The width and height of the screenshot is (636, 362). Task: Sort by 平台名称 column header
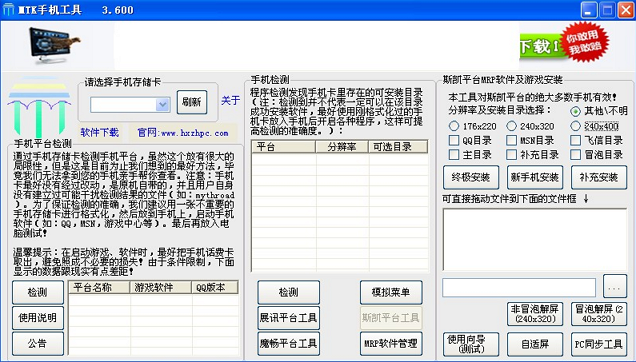click(99, 287)
